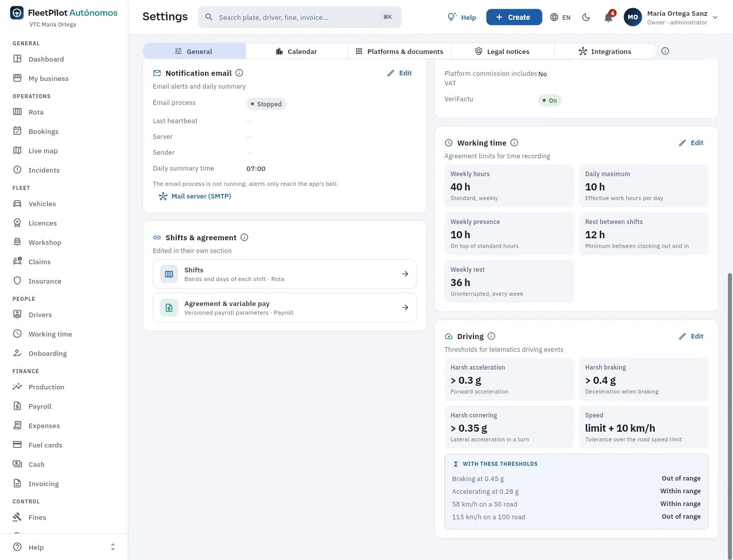
Task: Open the Shifts row arrow
Action: (405, 274)
